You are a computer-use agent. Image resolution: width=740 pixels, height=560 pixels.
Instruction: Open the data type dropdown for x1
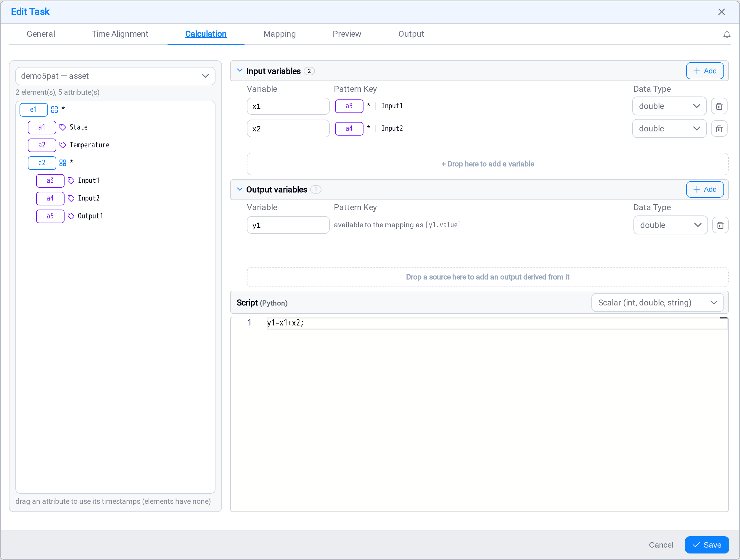669,106
